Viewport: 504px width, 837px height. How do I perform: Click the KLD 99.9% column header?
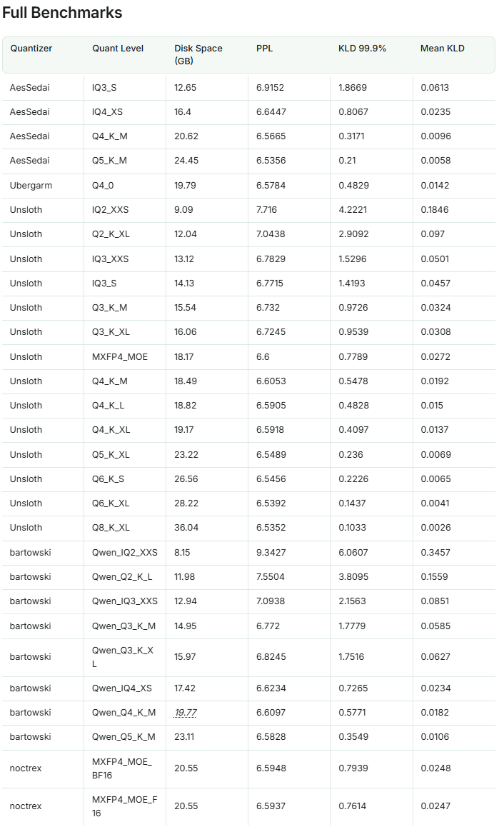362,49
